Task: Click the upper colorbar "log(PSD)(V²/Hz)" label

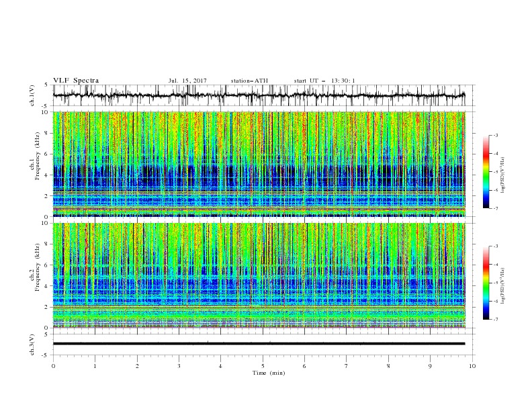Action: coord(502,175)
